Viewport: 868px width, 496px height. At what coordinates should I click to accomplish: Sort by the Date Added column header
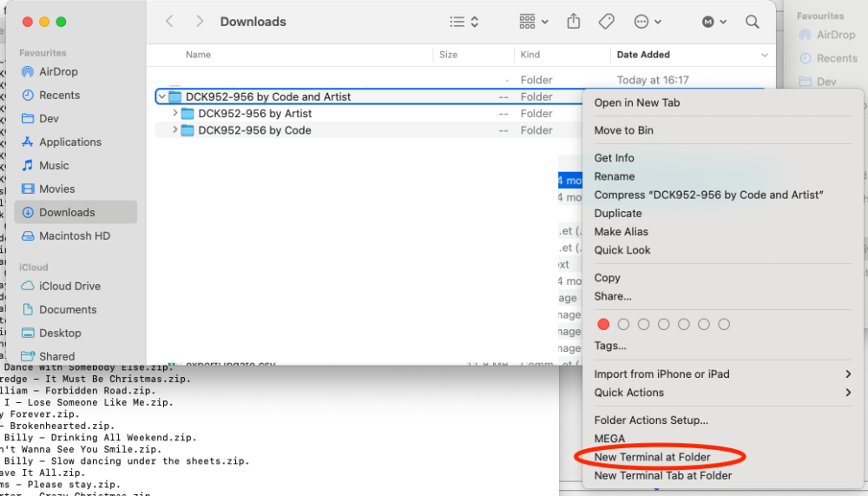pos(643,55)
